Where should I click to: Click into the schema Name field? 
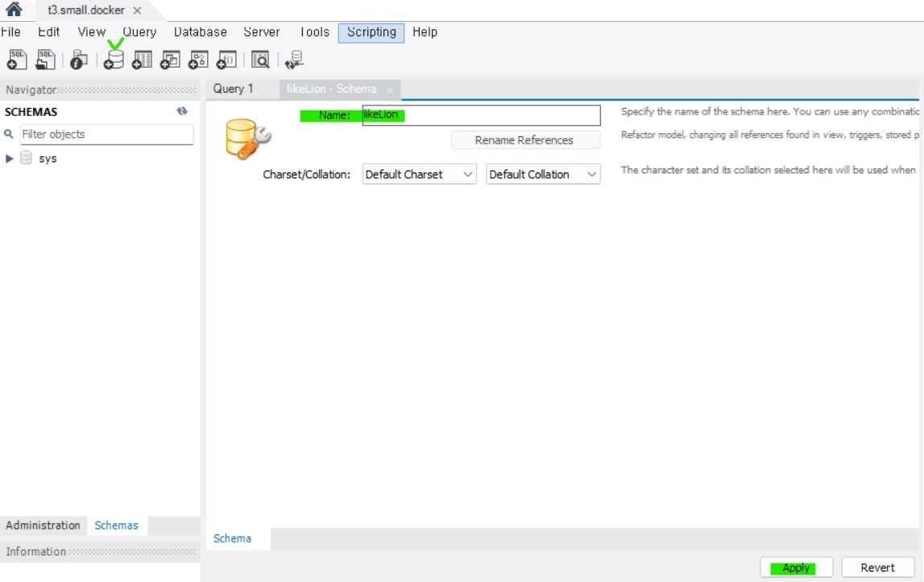[x=482, y=115]
